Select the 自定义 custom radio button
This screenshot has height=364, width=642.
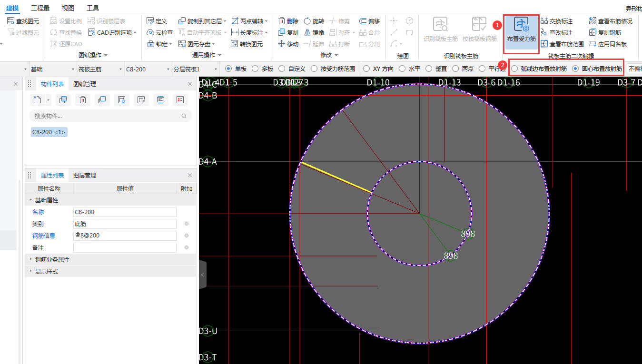pos(282,69)
